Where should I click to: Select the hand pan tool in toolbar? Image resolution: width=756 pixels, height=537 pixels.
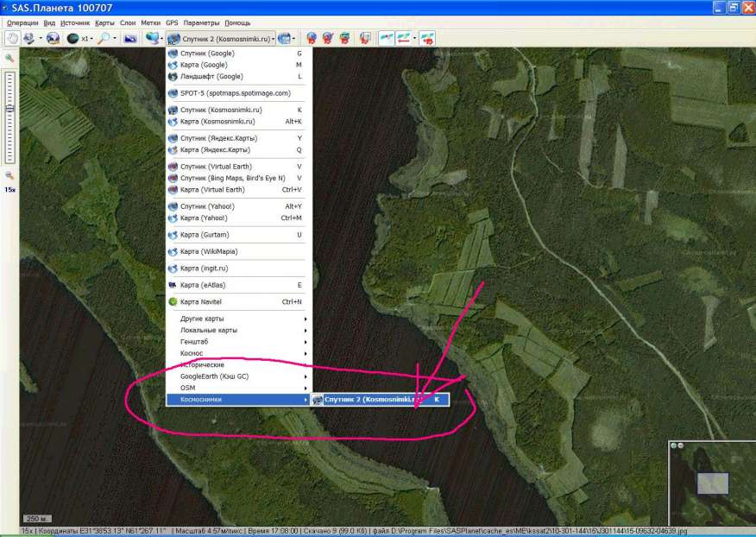tap(12, 39)
